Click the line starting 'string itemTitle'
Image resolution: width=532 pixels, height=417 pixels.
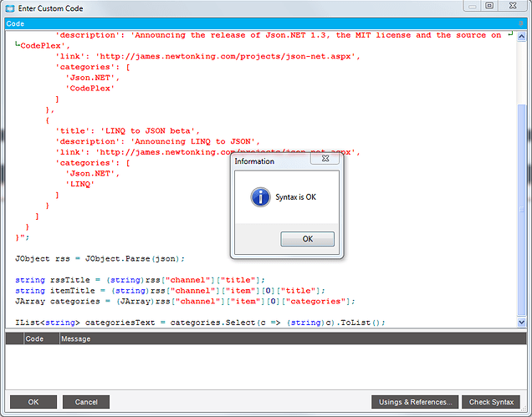[170, 291]
